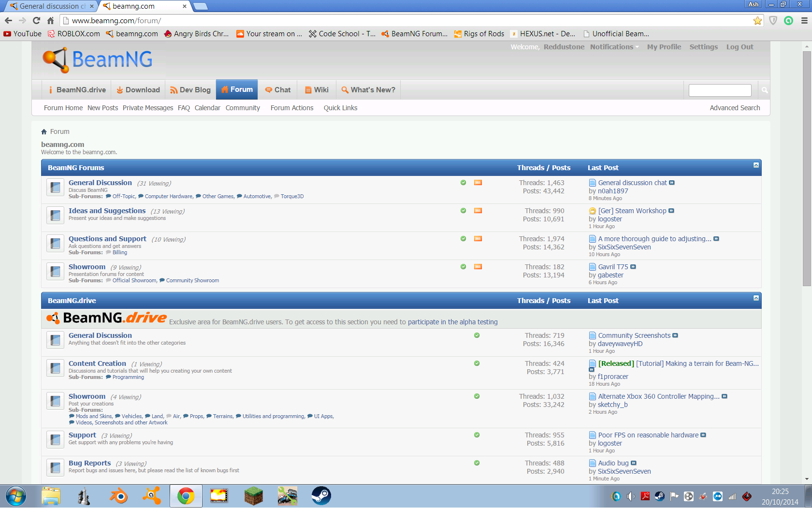Screen dimensions: 812x508
Task: Open the Programming sub-forum
Action: tap(128, 377)
